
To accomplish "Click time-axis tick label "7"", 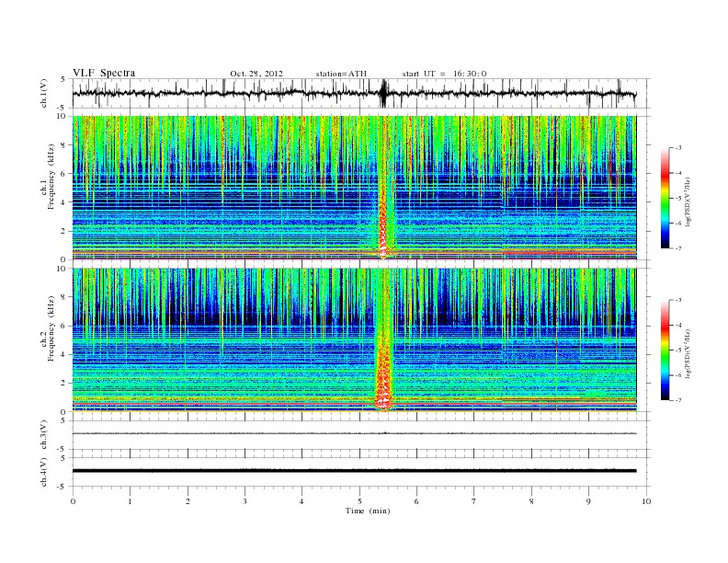I will [474, 501].
